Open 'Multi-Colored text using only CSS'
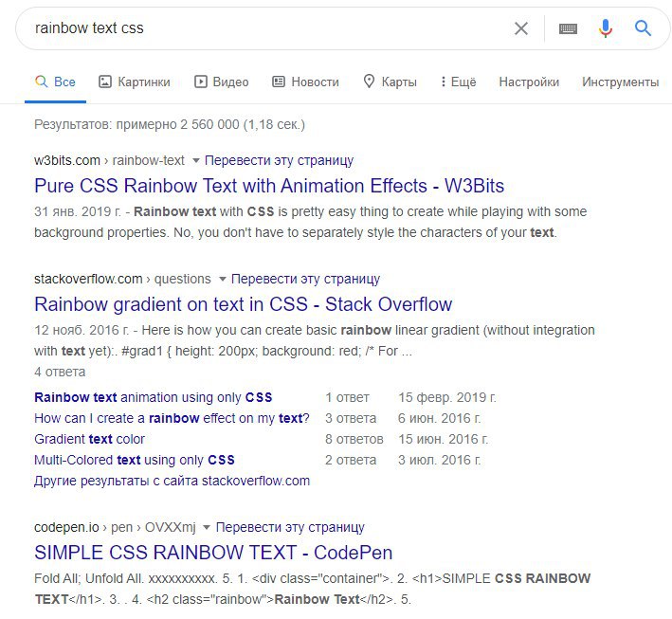Image resolution: width=672 pixels, height=619 pixels. [135, 460]
